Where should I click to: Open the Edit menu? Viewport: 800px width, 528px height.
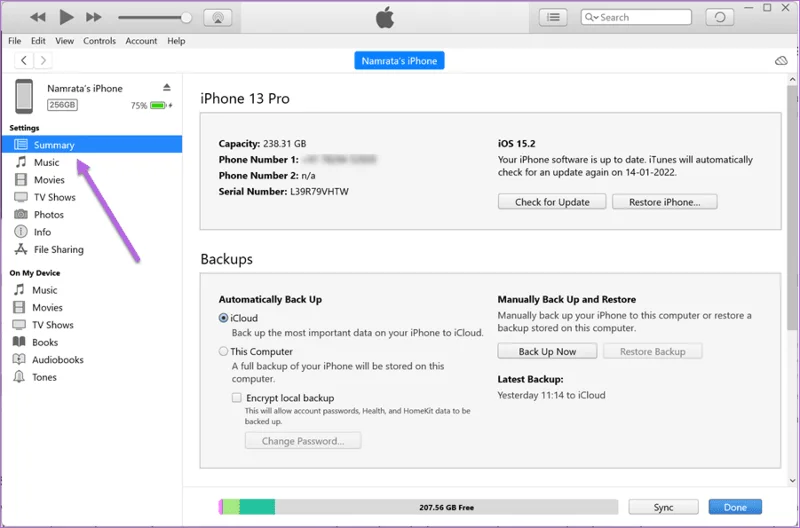[x=38, y=41]
